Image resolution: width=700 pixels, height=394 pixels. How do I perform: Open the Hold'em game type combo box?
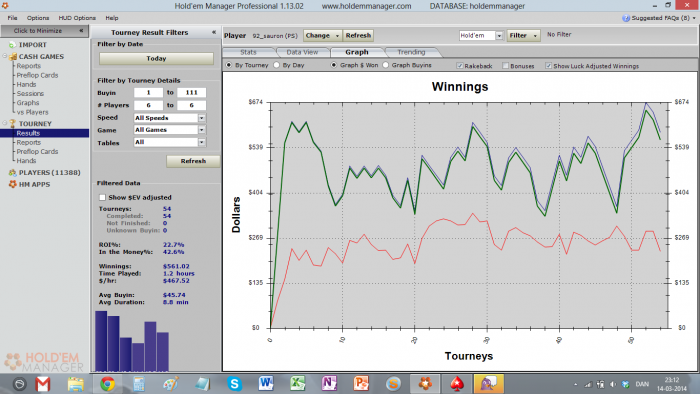481,35
